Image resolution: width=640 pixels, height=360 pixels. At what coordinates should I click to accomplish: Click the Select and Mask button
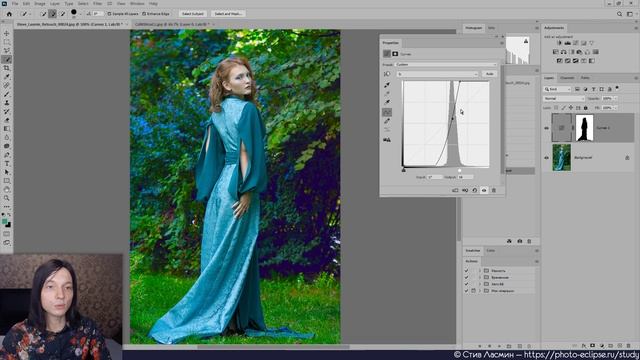coord(228,14)
